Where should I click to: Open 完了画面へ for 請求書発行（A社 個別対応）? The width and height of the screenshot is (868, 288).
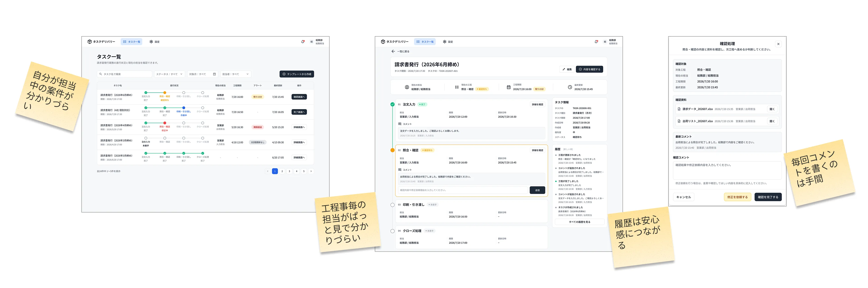click(x=299, y=112)
